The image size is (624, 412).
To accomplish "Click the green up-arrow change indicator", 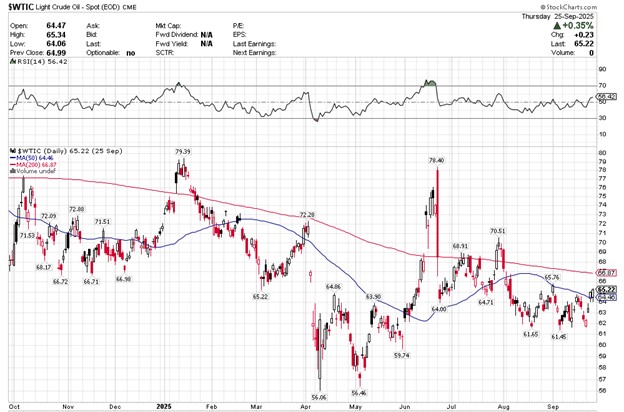I will coord(555,27).
